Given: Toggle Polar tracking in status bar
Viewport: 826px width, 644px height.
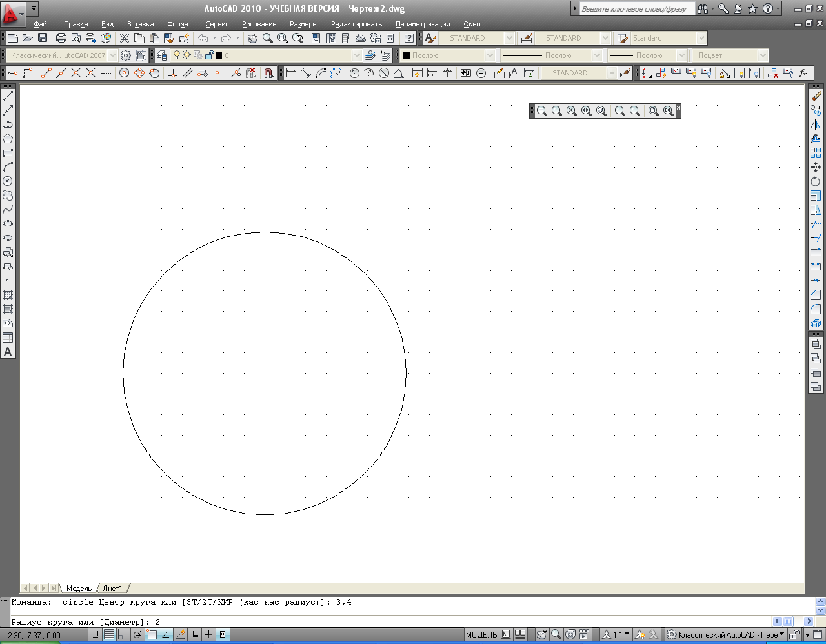Looking at the screenshot, I should 137,635.
